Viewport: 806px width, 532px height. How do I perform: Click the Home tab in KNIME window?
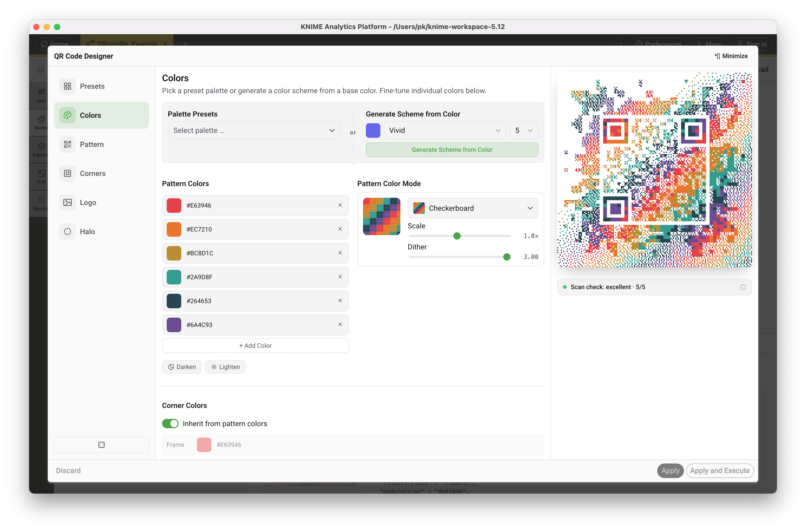click(x=54, y=44)
